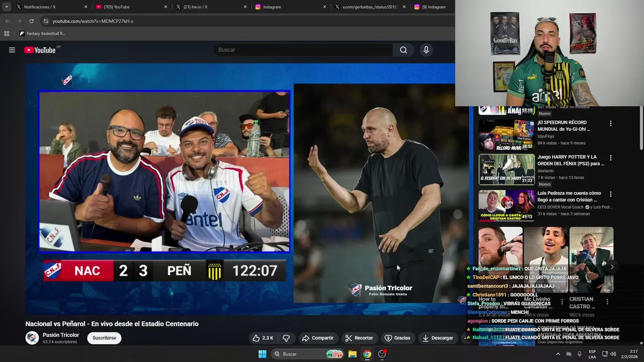Click the YouTube logo
This screenshot has height=362, width=644.
tap(40, 50)
